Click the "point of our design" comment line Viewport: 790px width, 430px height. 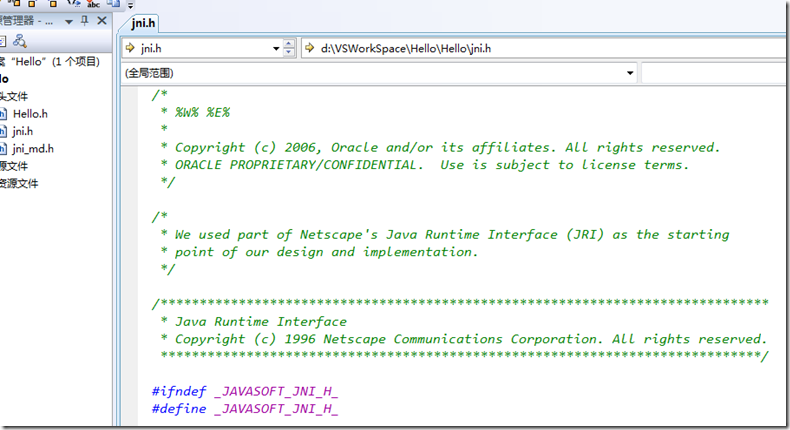pos(319,252)
